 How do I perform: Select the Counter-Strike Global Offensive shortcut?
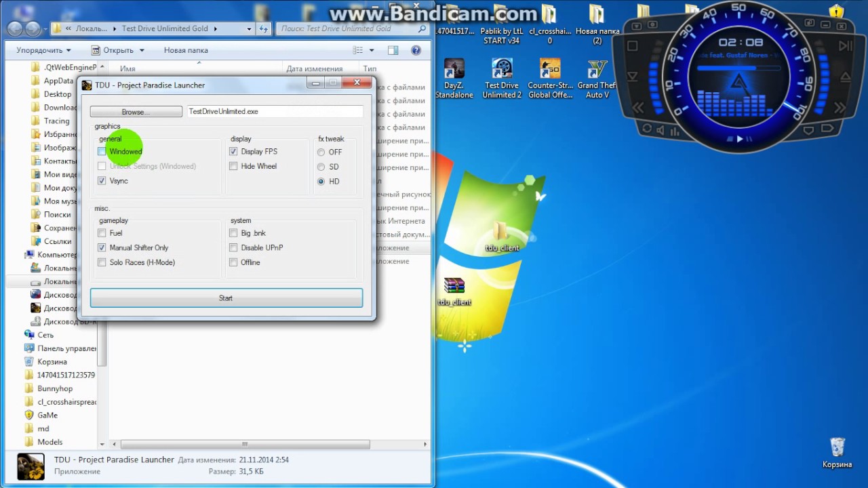click(550, 79)
